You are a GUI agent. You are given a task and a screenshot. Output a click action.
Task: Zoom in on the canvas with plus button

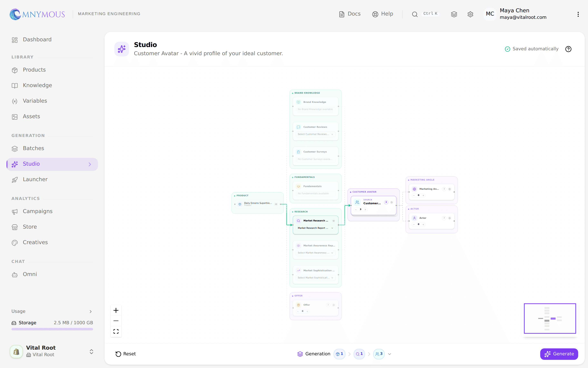click(116, 310)
